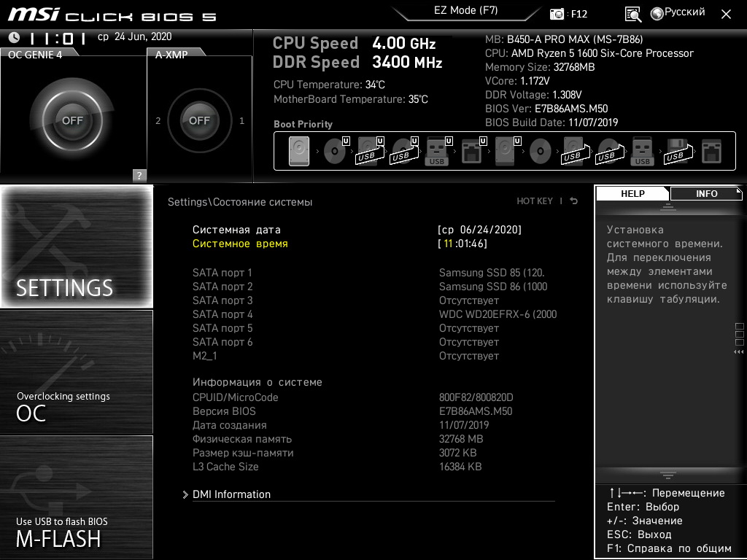Click the clock icon beside the time
Image resolution: width=747 pixels, height=560 pixels.
click(15, 37)
